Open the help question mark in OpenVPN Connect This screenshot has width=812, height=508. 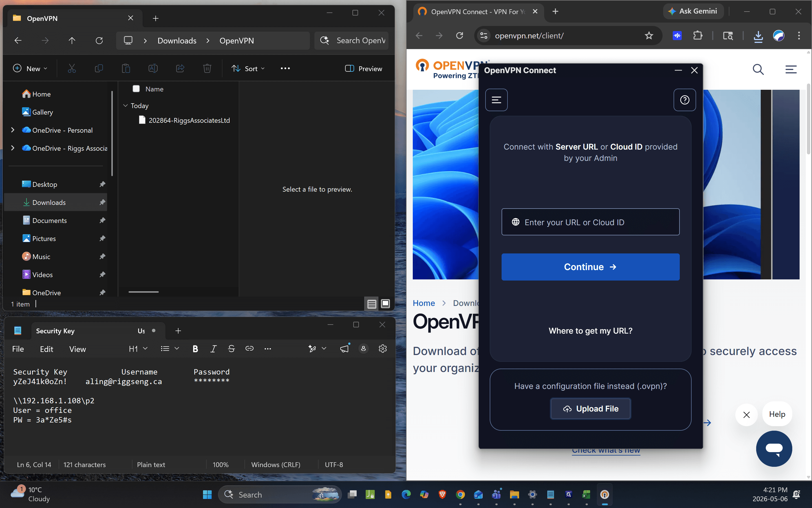point(685,100)
